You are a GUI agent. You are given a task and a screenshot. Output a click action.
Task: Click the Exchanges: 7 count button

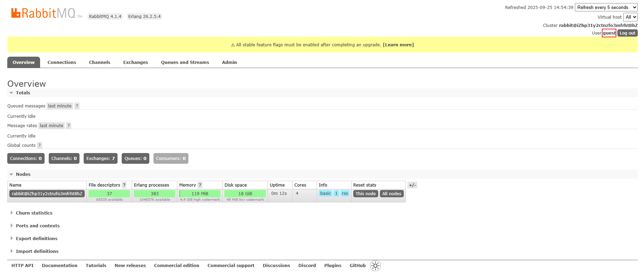[101, 159]
